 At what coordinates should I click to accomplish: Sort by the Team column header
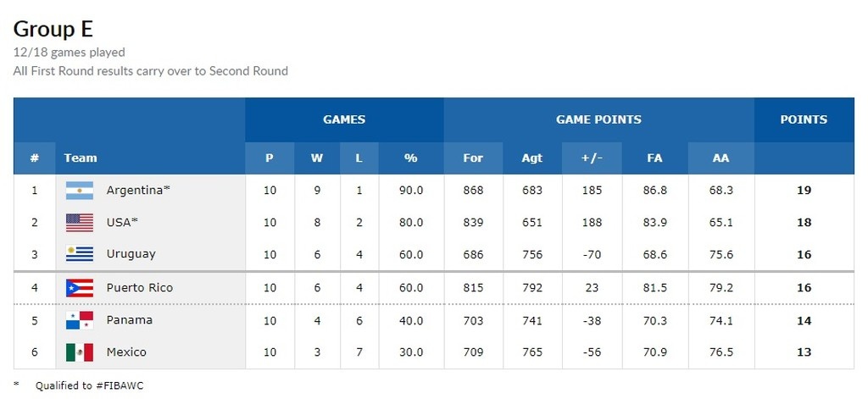click(x=81, y=158)
